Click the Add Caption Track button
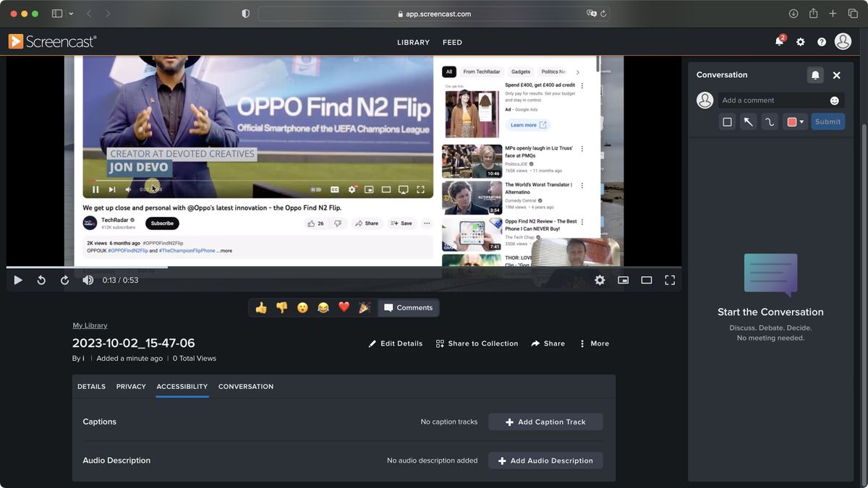 [x=545, y=421]
